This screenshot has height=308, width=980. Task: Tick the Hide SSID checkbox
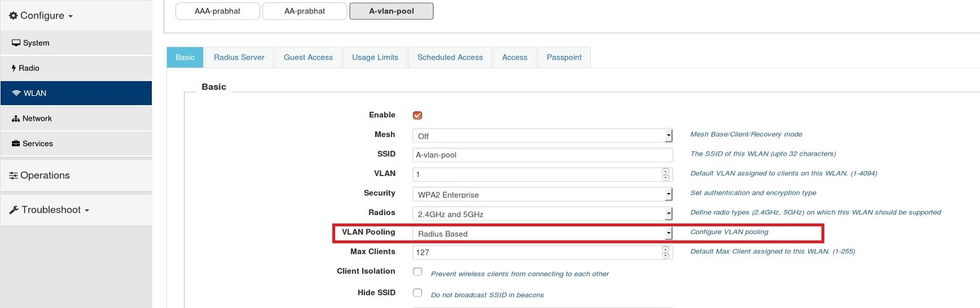[418, 292]
